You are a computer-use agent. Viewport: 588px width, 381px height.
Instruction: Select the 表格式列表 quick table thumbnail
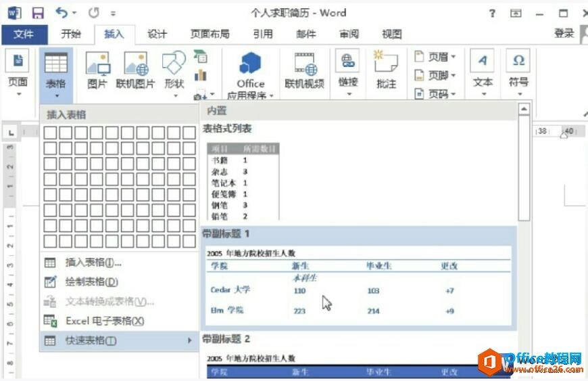click(243, 181)
